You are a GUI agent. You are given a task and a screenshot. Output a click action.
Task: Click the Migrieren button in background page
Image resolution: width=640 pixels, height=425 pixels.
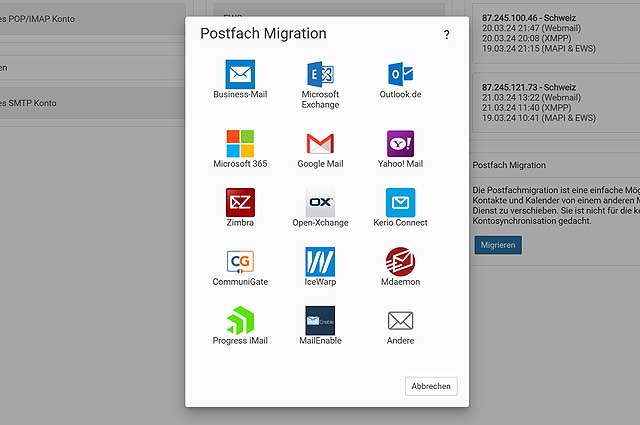(498, 245)
